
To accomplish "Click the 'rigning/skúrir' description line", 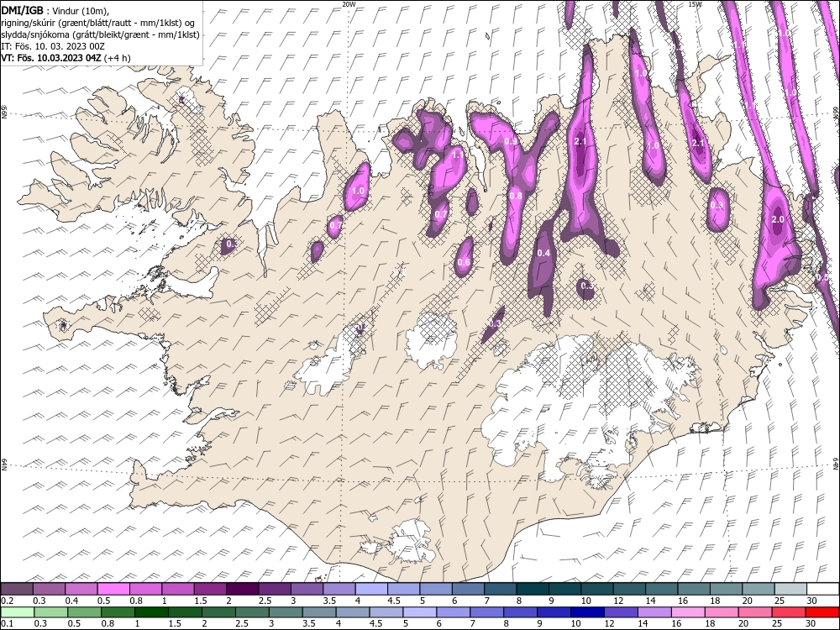I will pos(98,23).
